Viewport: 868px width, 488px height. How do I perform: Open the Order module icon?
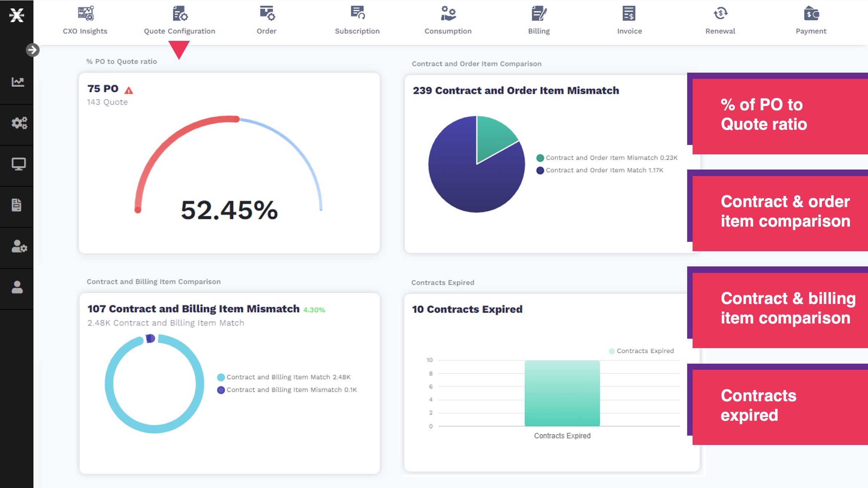click(267, 14)
